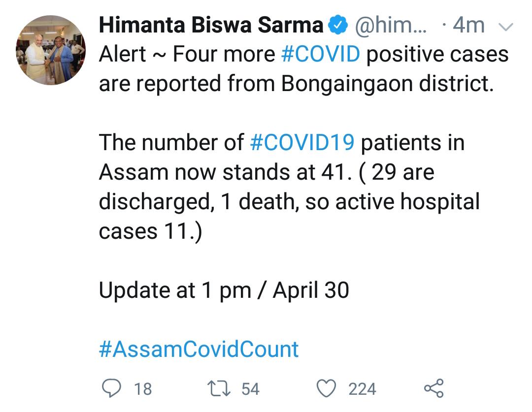Click the retweet count 54
Viewport: 532px width, 412px height.
point(250,389)
